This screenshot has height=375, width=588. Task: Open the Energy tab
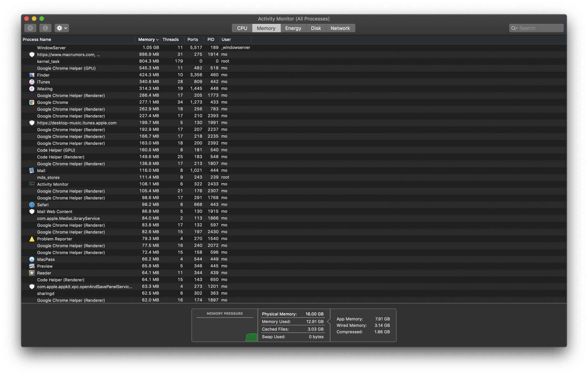293,28
